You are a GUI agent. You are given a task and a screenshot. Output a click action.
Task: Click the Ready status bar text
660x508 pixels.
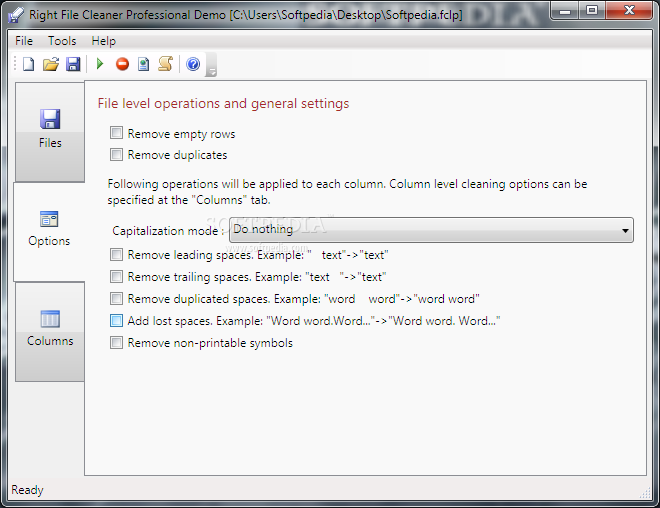27,490
